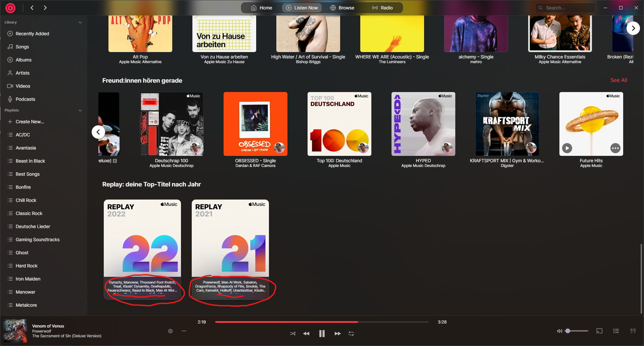
Task: Open the lyrics panel
Action: click(x=633, y=331)
